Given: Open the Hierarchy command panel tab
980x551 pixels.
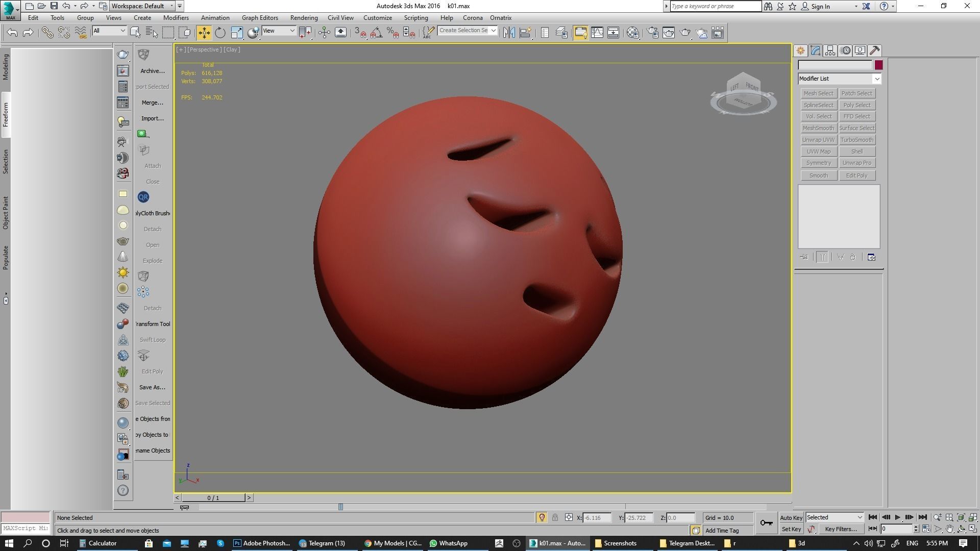Looking at the screenshot, I should [830, 51].
